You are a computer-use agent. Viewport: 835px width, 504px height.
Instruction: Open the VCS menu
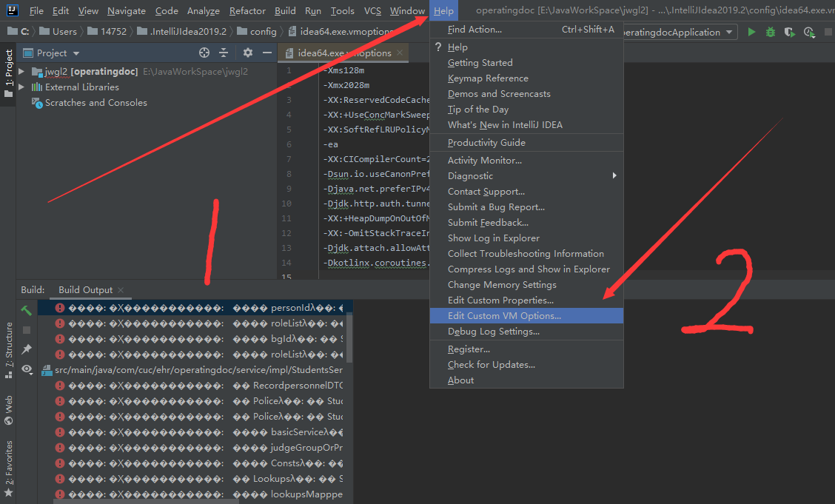click(372, 10)
